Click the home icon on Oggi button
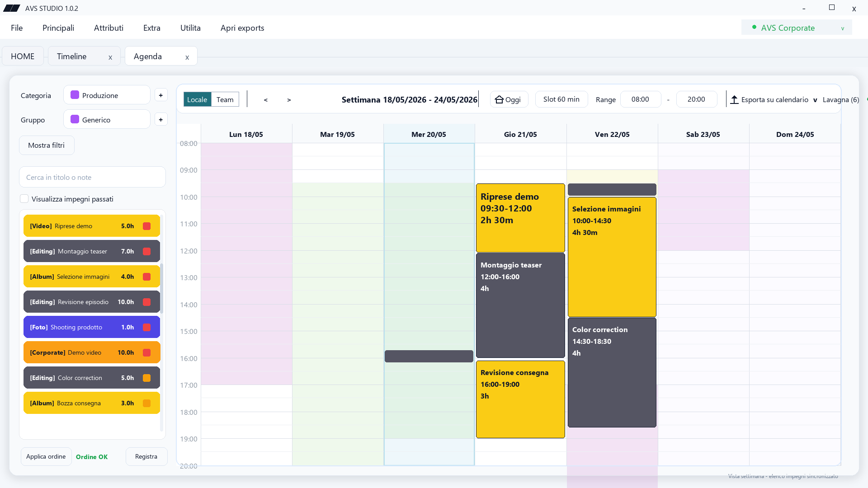 click(x=499, y=99)
